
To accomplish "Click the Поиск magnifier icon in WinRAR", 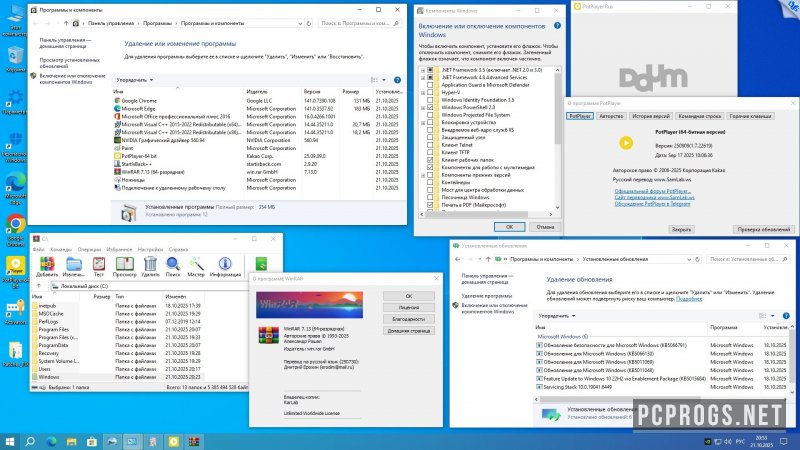I will tap(173, 264).
